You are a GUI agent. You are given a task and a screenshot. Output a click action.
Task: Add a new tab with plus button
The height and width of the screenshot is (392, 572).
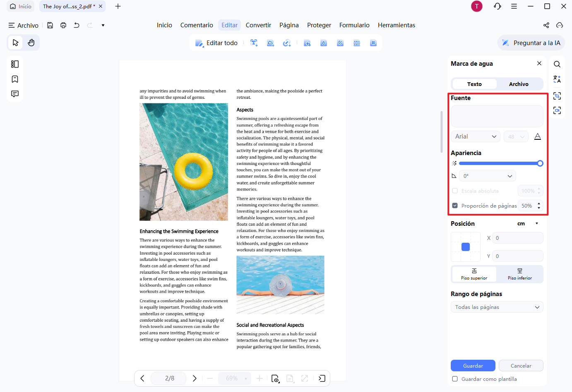pyautogui.click(x=118, y=6)
